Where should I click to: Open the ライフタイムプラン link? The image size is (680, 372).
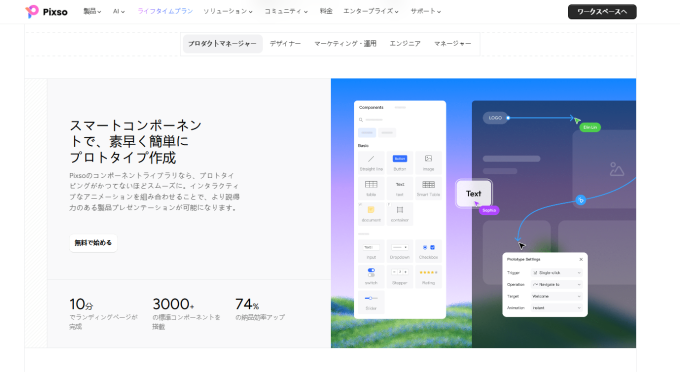click(165, 11)
